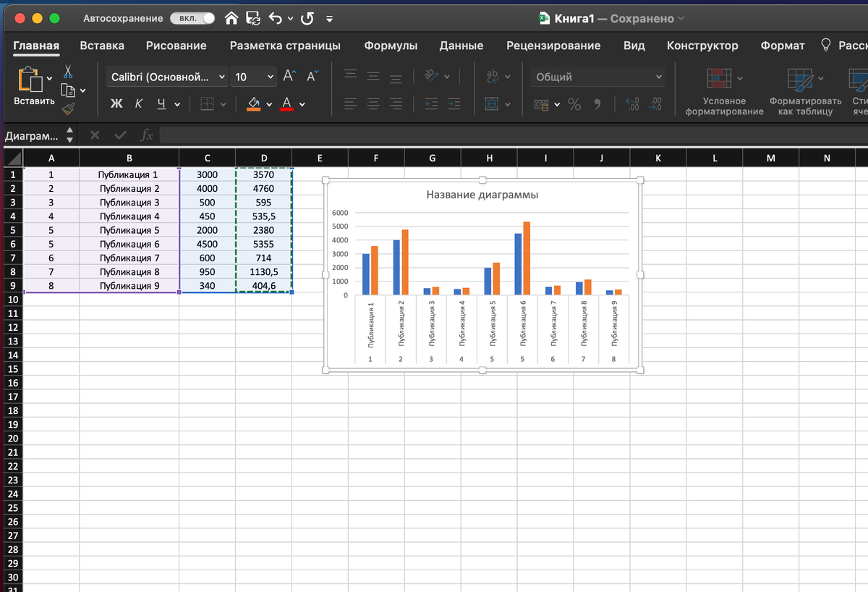Center text horizontally in the cell
Image resolution: width=868 pixels, height=592 pixels.
373,104
